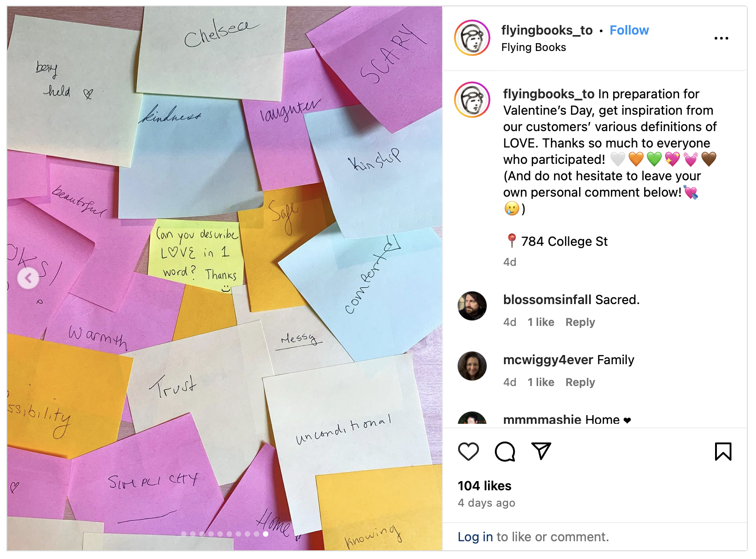This screenshot has height=559, width=756.
Task: Click the Log in link
Action: pyautogui.click(x=475, y=537)
